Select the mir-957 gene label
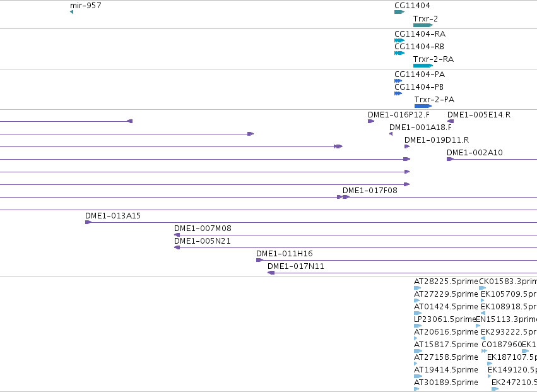537x392 pixels. (86, 6)
